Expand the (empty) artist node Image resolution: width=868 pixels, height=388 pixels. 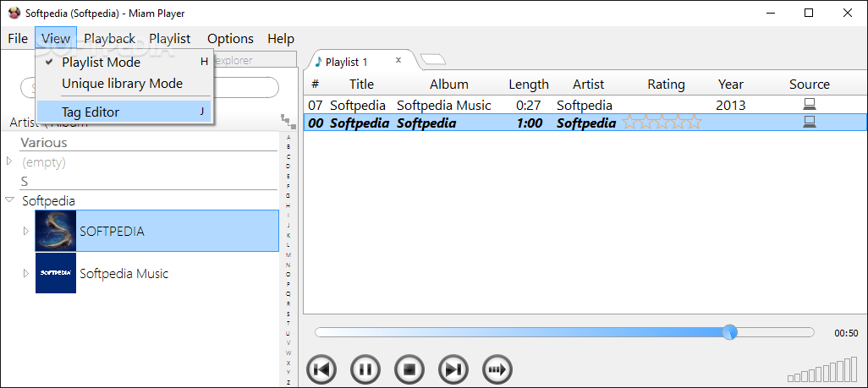[8, 161]
